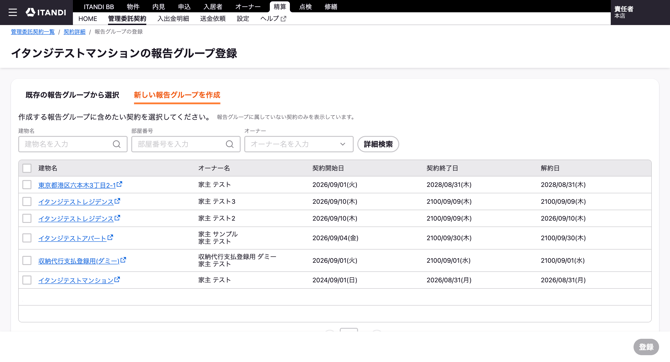Screen dimensions: 670x362
Task: Open the 申込 menu
Action: [184, 7]
